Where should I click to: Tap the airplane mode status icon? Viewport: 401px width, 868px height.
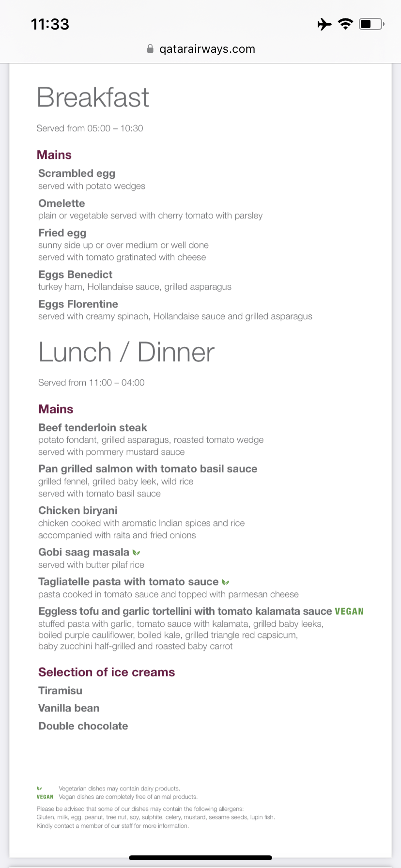(x=324, y=24)
